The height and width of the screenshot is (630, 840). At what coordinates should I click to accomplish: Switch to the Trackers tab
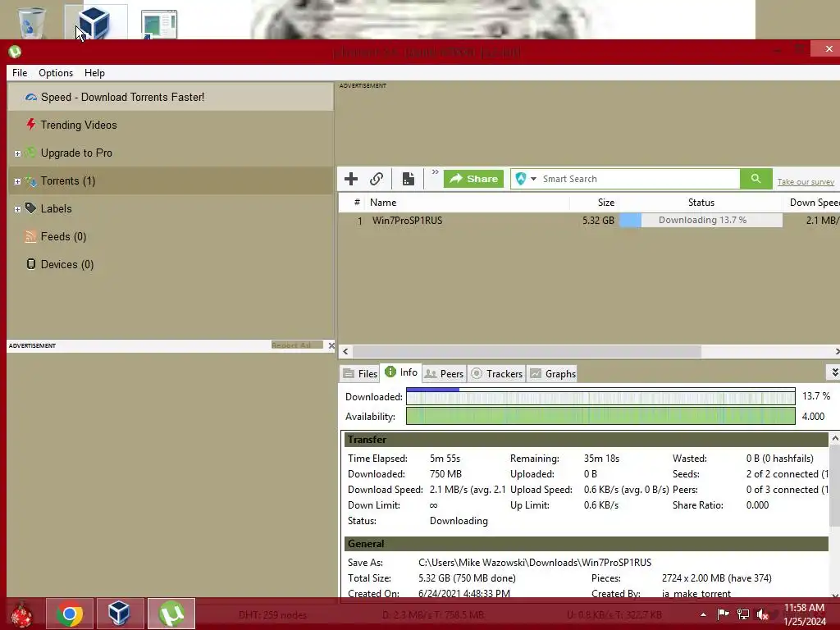pyautogui.click(x=496, y=373)
